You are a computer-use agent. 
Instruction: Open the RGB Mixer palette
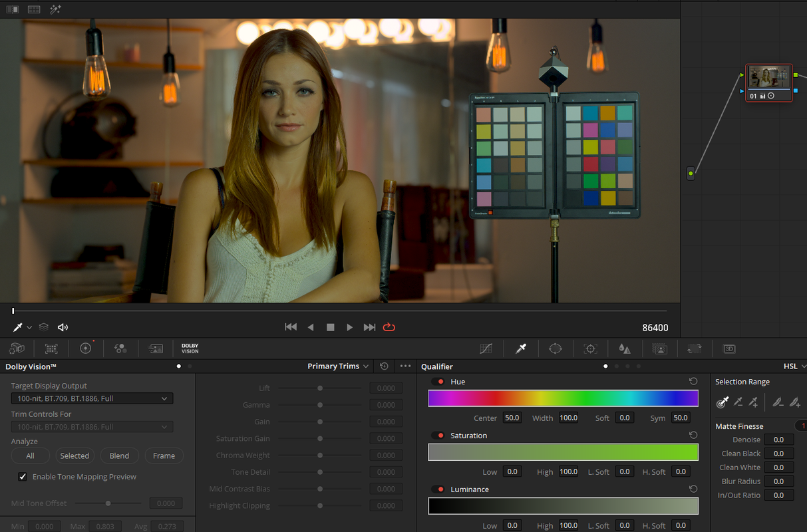pos(120,348)
